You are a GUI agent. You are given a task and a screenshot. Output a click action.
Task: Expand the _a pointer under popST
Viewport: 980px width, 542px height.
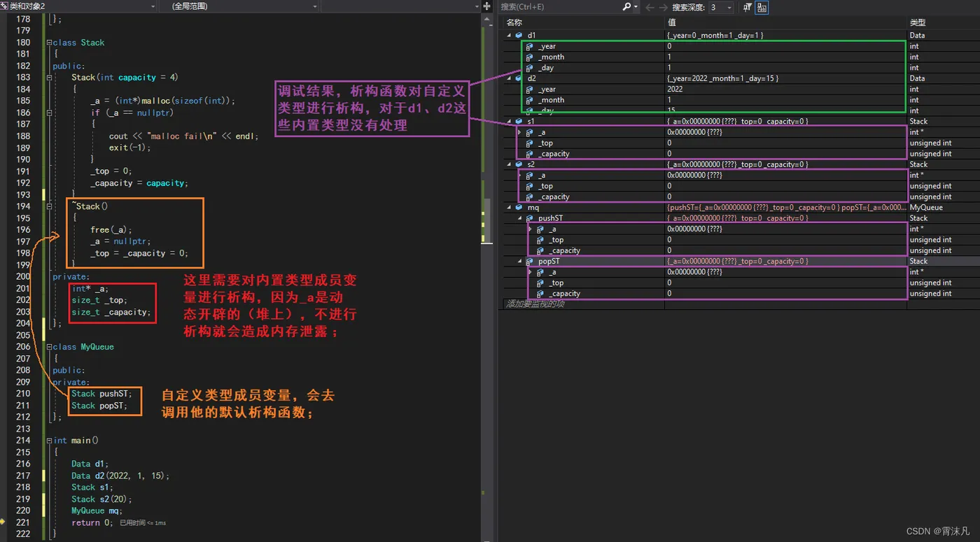531,272
